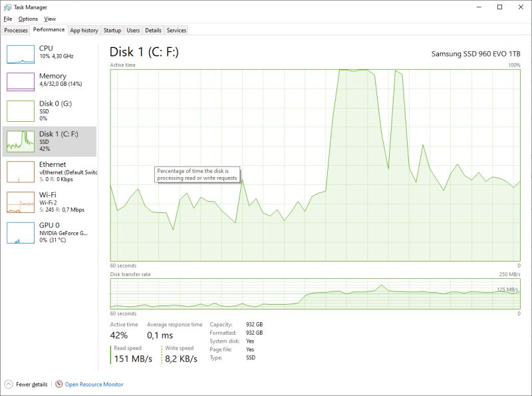532x396 pixels.
Task: Click the Disk transfer rate graph
Action: click(x=313, y=293)
